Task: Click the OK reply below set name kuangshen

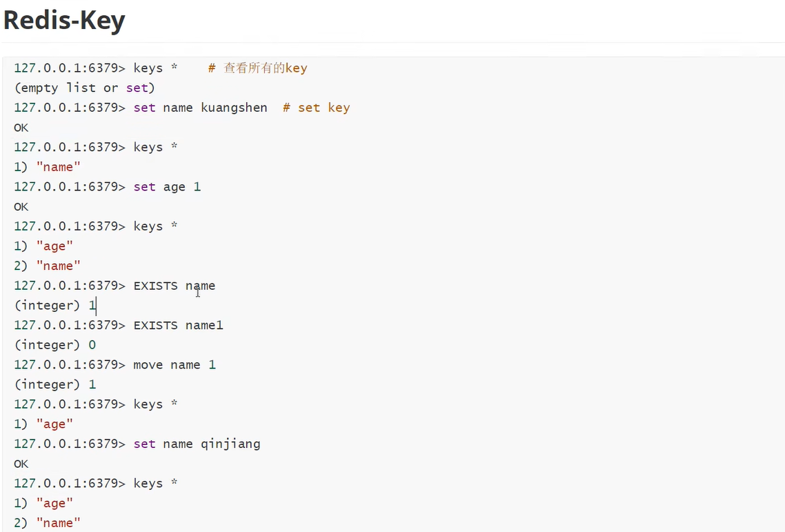Action: coord(21,128)
